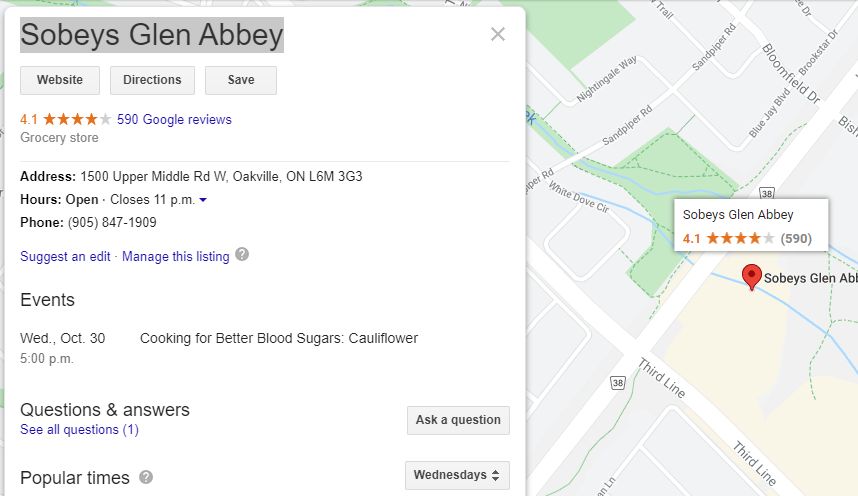The width and height of the screenshot is (858, 496).
Task: Click Suggest an edit link
Action: (65, 256)
